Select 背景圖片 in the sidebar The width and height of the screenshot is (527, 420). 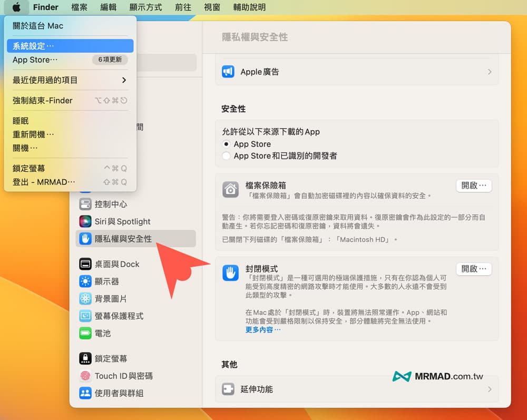pyautogui.click(x=136, y=299)
